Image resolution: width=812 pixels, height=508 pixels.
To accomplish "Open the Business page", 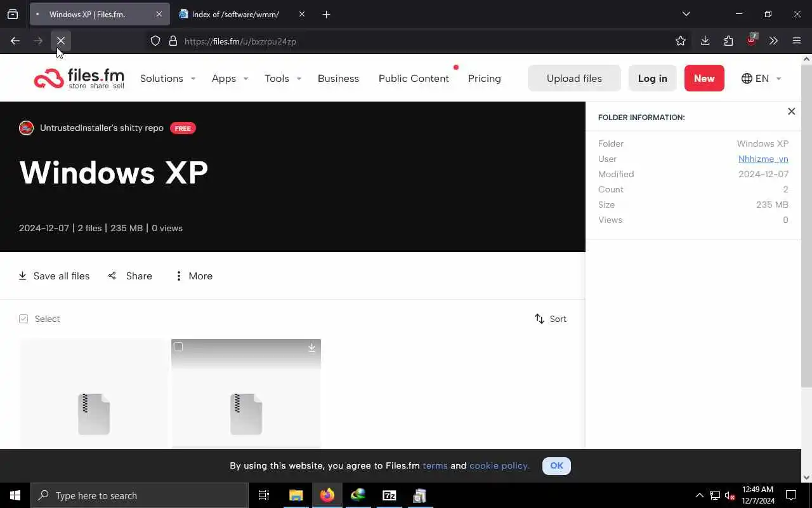I will coord(338,78).
